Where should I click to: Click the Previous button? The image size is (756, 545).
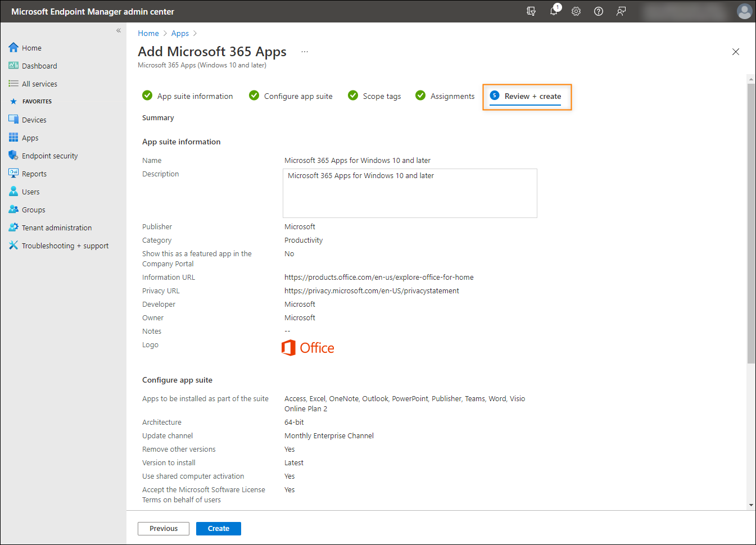[x=164, y=529]
